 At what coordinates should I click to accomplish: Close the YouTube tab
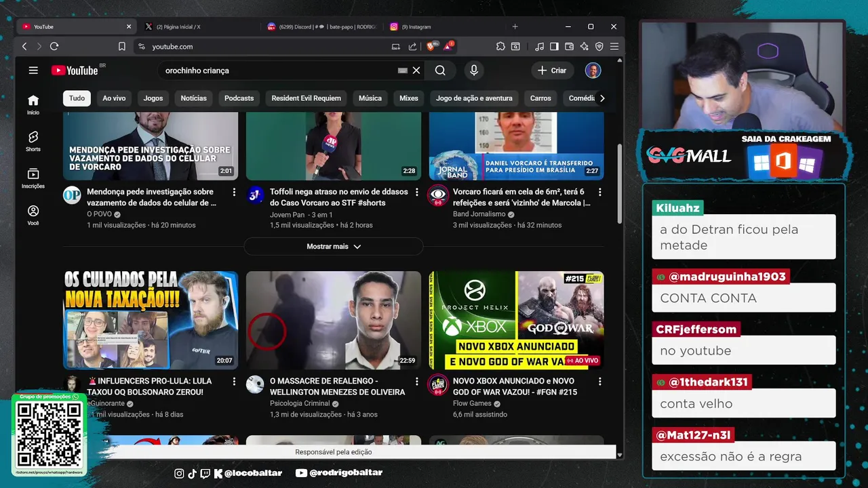(x=129, y=26)
